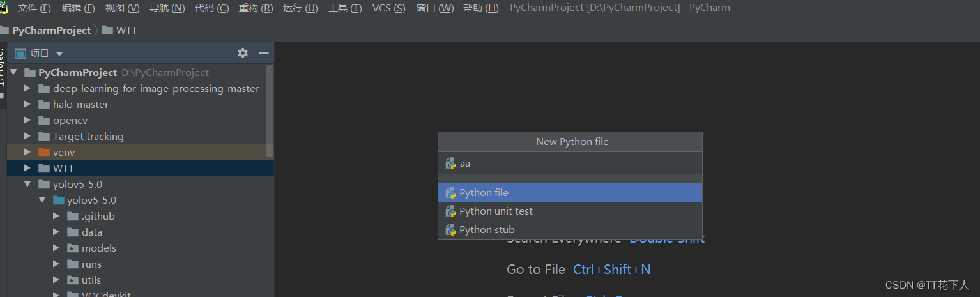Click the Python file icon in list
The width and height of the screenshot is (980, 297).
point(451,193)
